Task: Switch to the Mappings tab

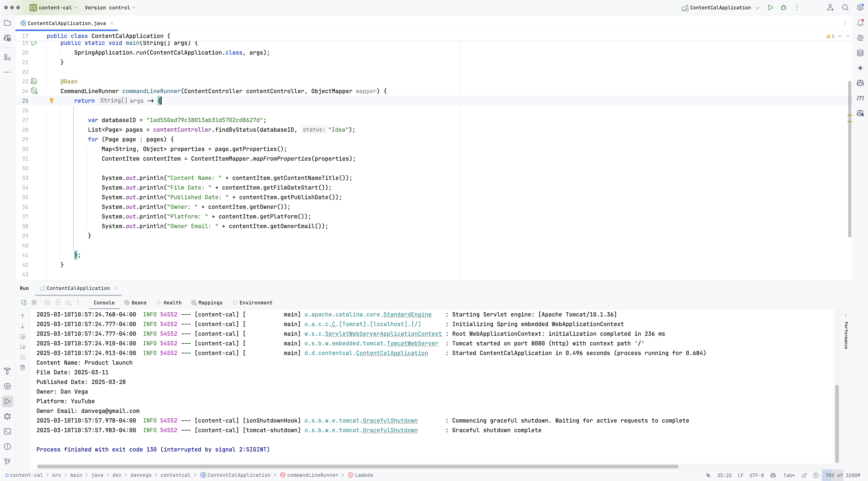Action: (x=207, y=302)
